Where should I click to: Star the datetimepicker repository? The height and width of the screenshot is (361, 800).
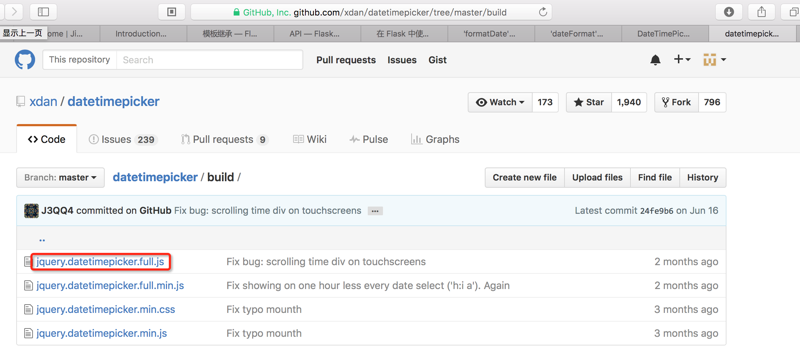tap(589, 102)
